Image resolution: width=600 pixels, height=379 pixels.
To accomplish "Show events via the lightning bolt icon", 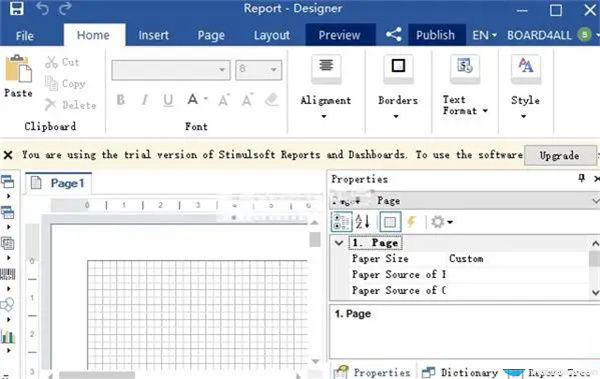I will point(411,222).
